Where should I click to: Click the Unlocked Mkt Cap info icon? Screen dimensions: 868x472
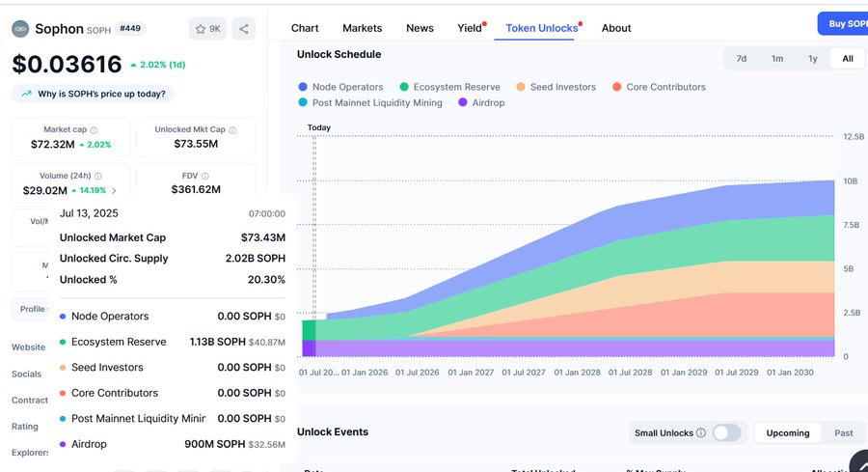pyautogui.click(x=232, y=129)
